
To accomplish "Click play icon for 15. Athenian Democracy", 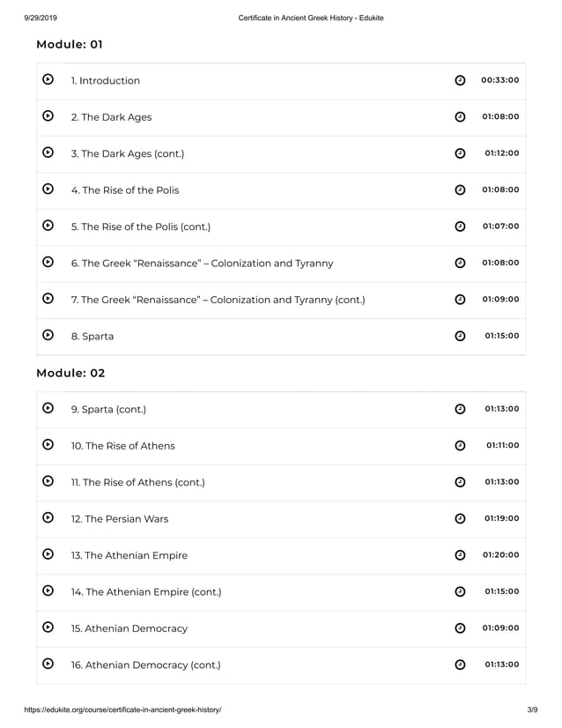I will coord(48,628).
